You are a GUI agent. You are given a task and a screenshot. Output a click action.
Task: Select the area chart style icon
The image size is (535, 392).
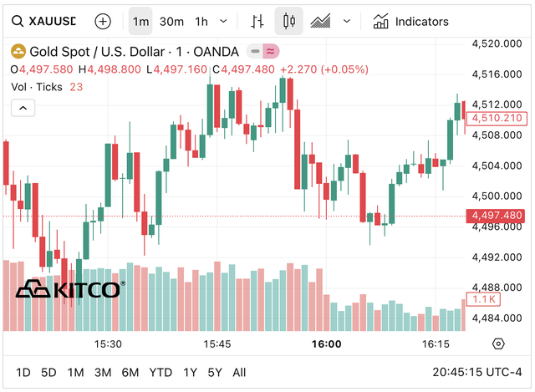point(320,21)
